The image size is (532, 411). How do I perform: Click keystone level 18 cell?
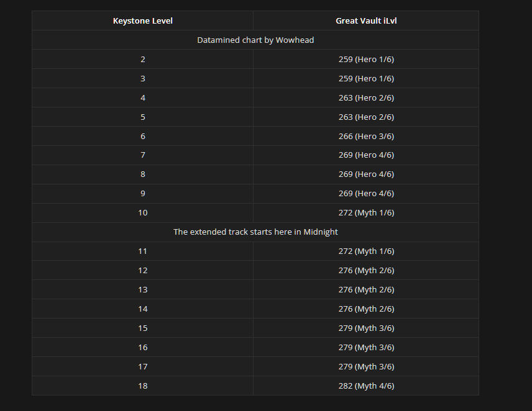(142, 386)
